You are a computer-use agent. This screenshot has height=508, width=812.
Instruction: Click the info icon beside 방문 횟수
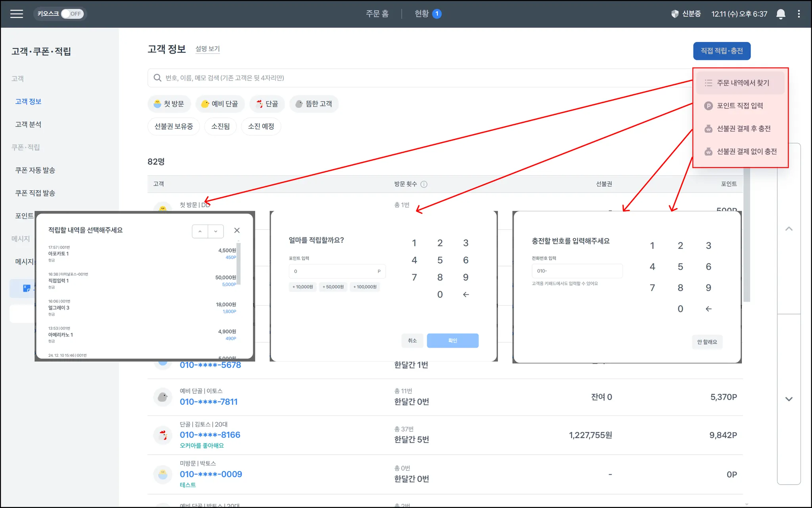click(x=424, y=184)
